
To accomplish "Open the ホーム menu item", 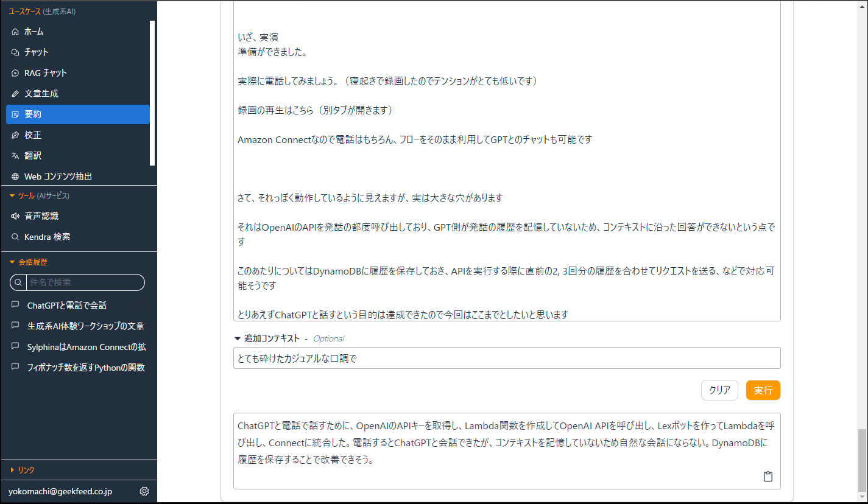I will pyautogui.click(x=78, y=32).
